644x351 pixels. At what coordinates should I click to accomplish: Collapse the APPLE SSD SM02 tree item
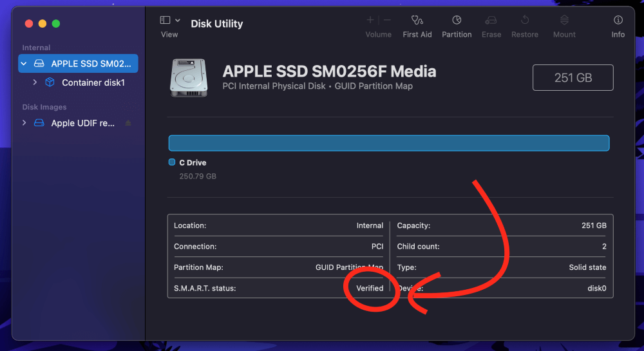(x=24, y=64)
